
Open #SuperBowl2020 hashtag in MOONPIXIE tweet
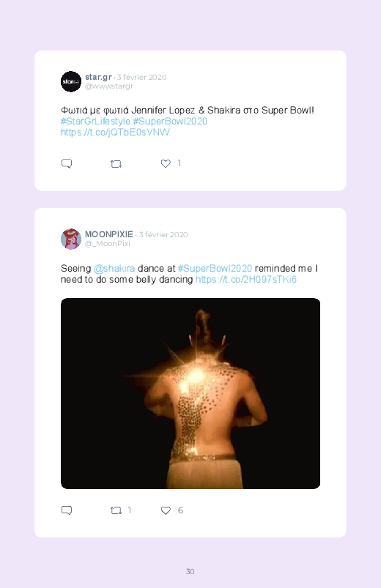pos(215,269)
